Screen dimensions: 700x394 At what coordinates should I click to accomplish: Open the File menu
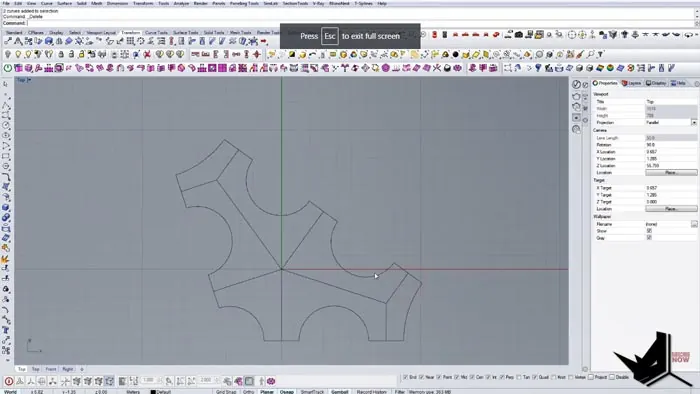6,3
